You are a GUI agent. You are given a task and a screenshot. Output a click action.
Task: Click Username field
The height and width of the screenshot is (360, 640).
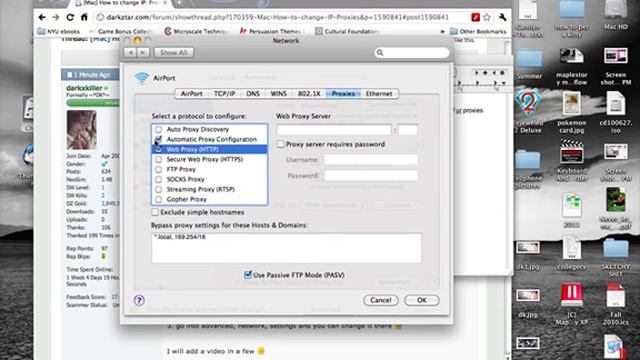click(x=371, y=160)
